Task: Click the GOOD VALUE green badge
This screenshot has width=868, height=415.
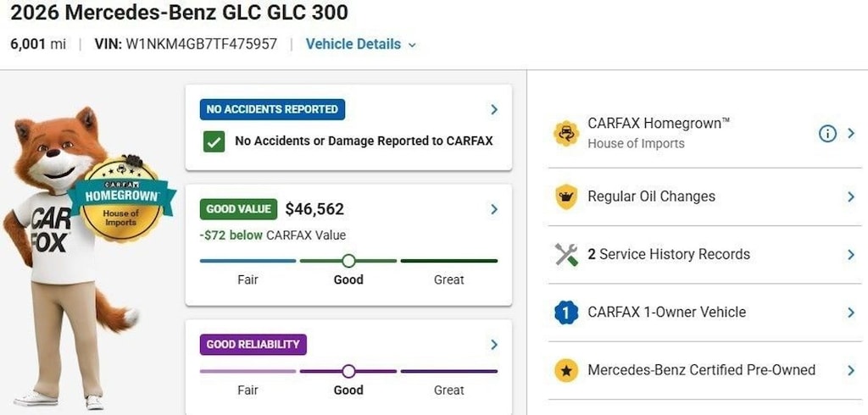Action: point(238,209)
